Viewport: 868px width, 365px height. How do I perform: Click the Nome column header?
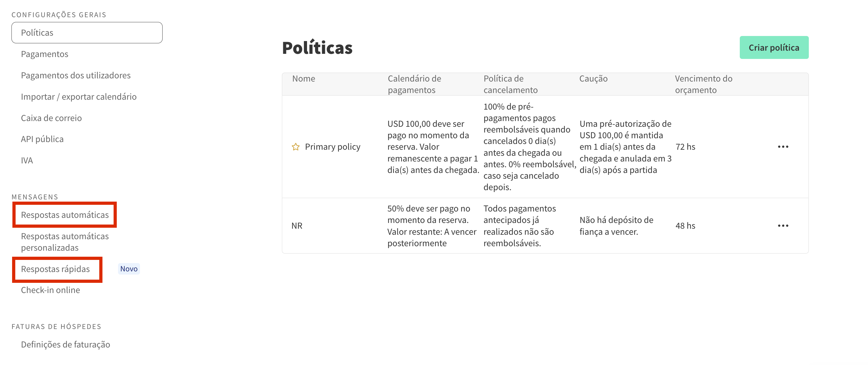[x=304, y=79]
